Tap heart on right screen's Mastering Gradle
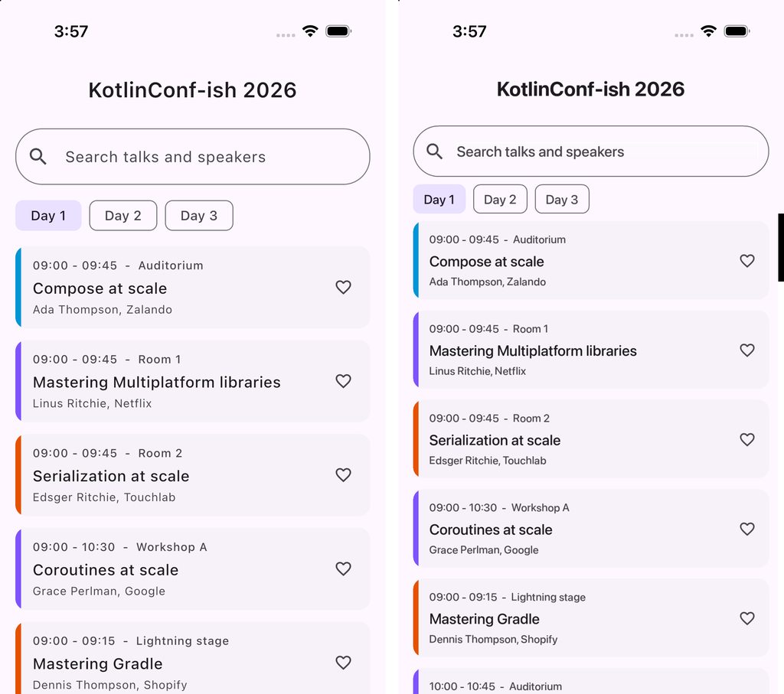Viewport: 784px width, 694px height. coord(747,618)
